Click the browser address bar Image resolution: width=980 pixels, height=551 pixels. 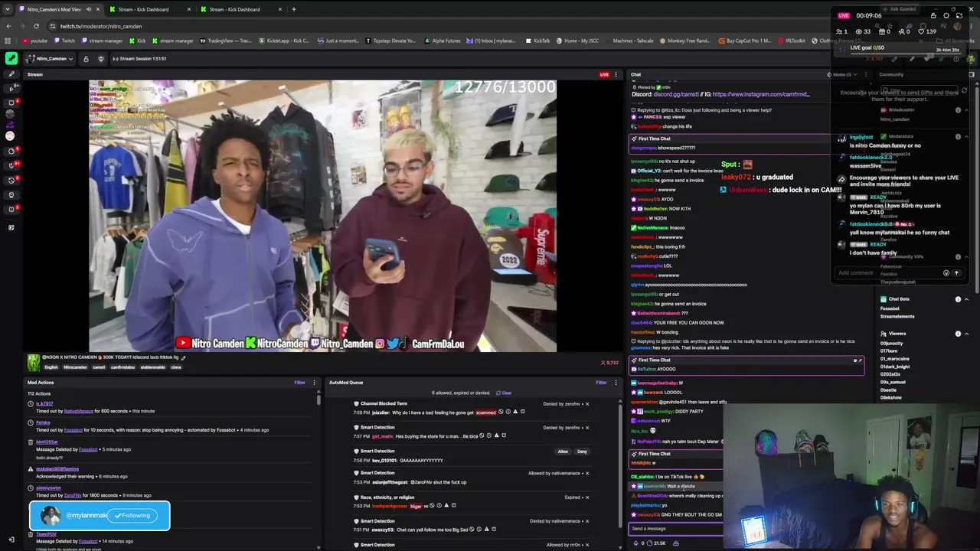[429, 26]
